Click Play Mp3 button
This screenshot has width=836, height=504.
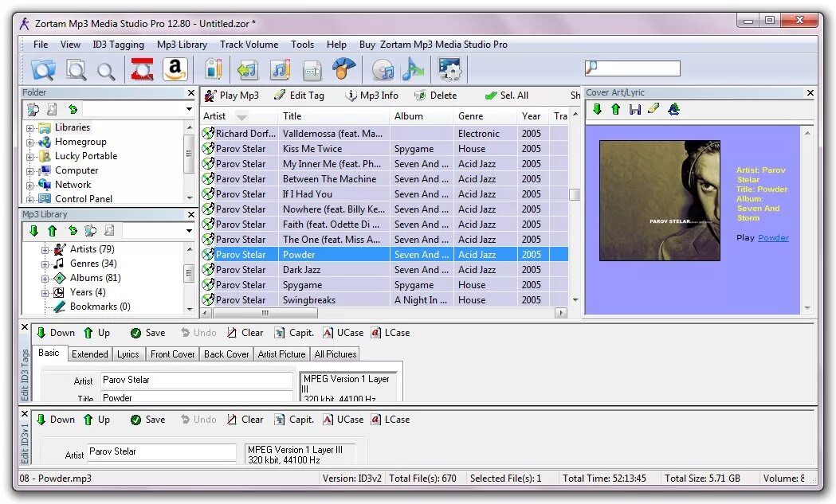click(232, 96)
